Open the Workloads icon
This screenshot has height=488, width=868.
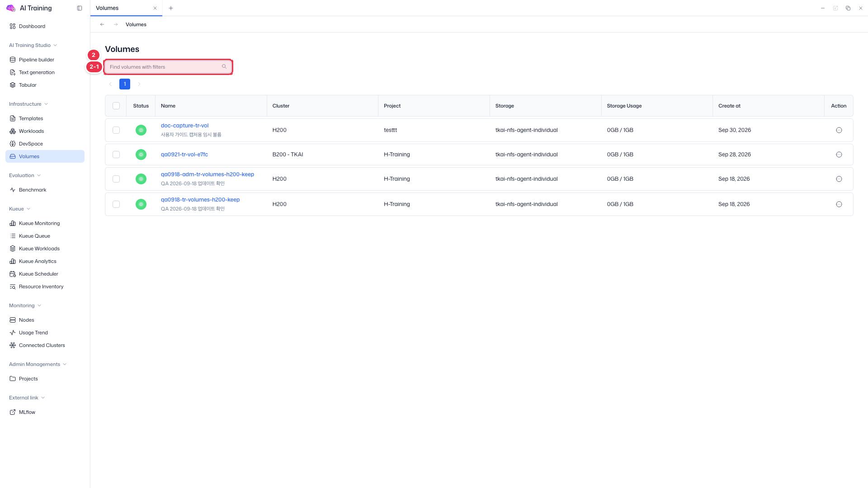(13, 131)
